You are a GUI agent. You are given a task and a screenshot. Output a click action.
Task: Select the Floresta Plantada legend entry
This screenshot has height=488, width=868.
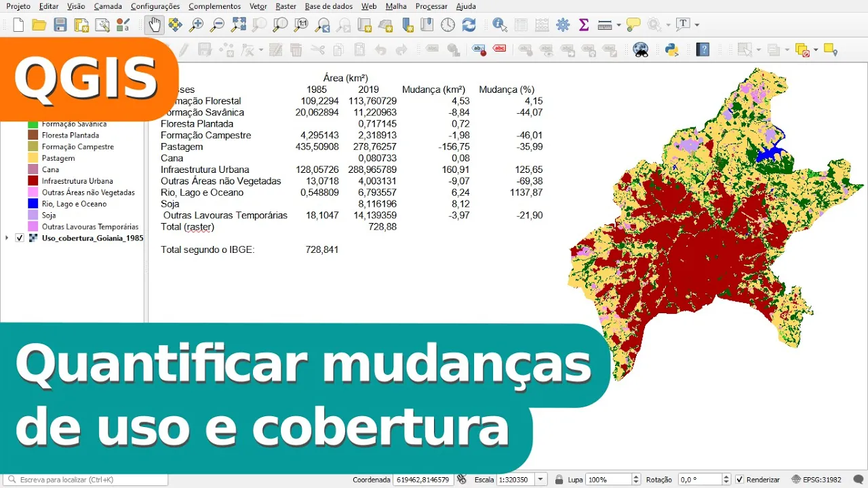(71, 136)
